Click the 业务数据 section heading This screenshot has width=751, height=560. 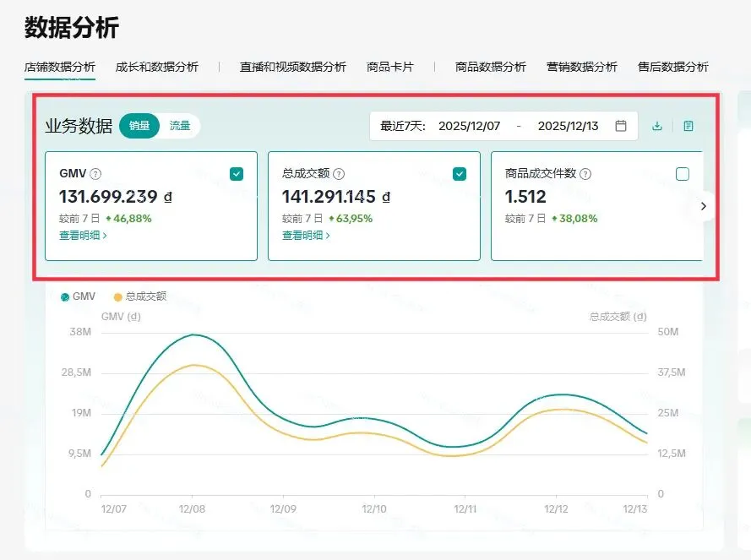[x=79, y=126]
